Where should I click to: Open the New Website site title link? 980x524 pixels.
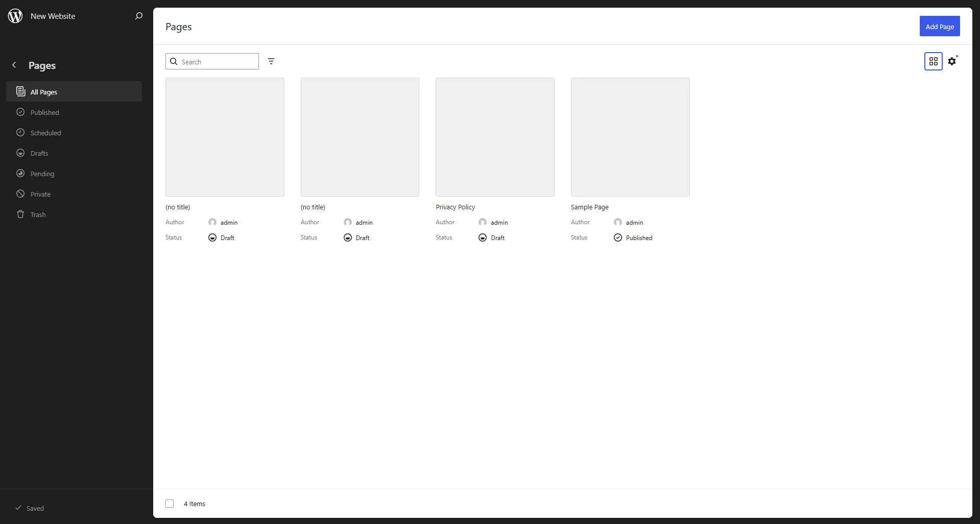click(53, 16)
